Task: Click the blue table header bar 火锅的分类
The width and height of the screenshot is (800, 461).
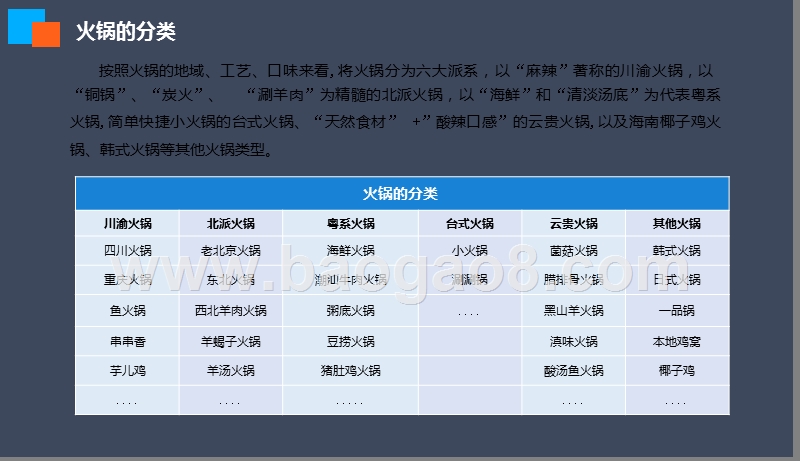Action: coord(402,193)
